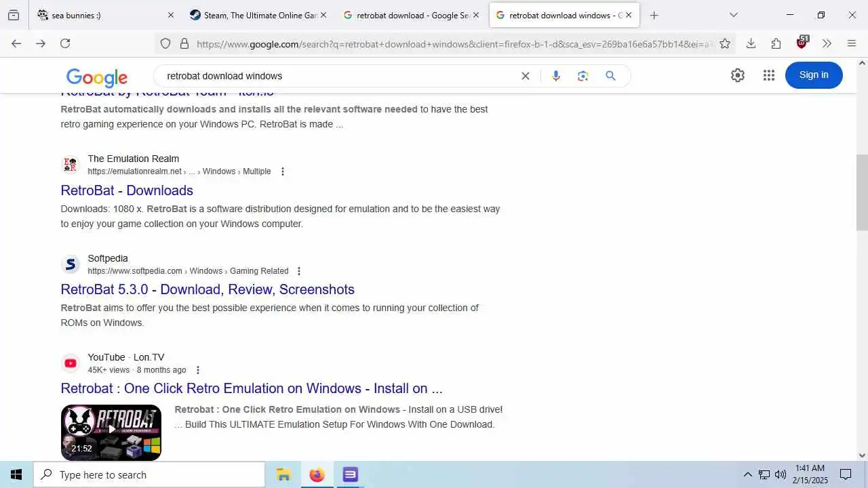Viewport: 868px width, 488px height.
Task: Close the retrobat download windows tab
Action: point(629,15)
